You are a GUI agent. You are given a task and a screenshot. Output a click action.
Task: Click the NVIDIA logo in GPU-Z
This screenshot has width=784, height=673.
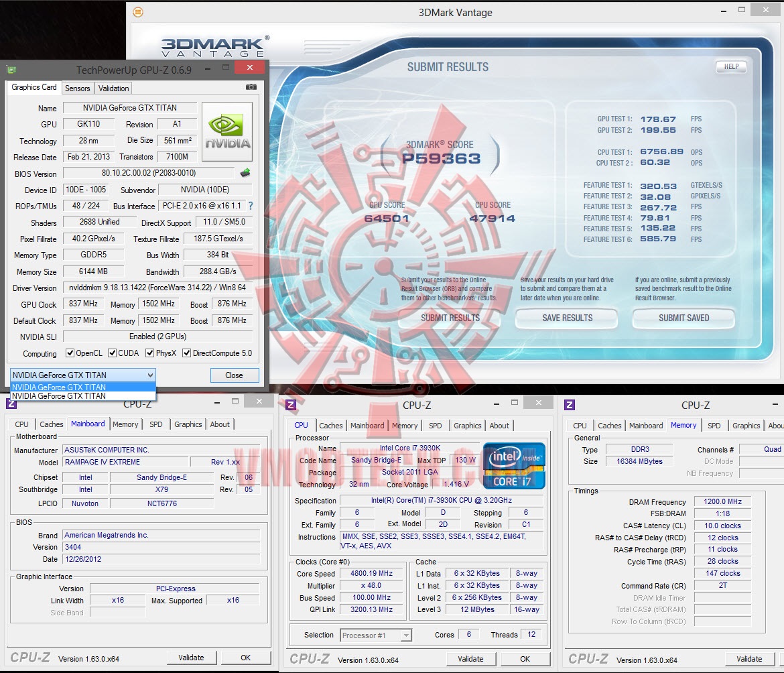coord(228,131)
